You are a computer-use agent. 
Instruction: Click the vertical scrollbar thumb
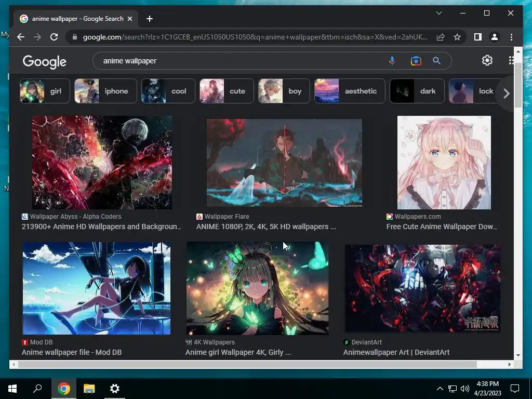click(518, 85)
